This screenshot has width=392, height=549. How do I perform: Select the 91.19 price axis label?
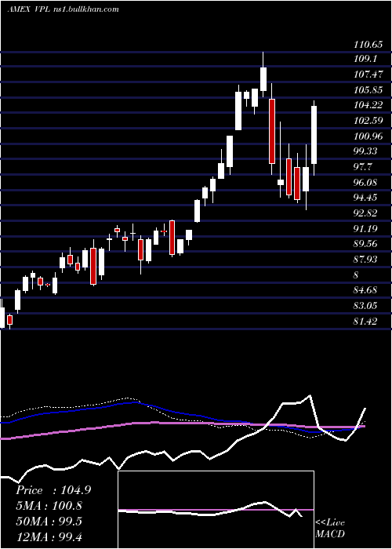tap(365, 229)
